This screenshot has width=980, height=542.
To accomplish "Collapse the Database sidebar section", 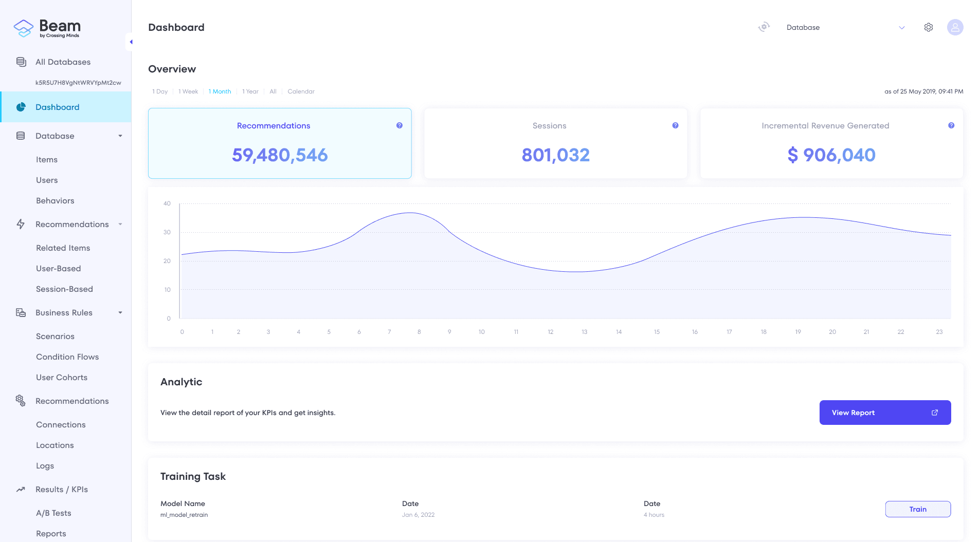I will click(x=120, y=136).
